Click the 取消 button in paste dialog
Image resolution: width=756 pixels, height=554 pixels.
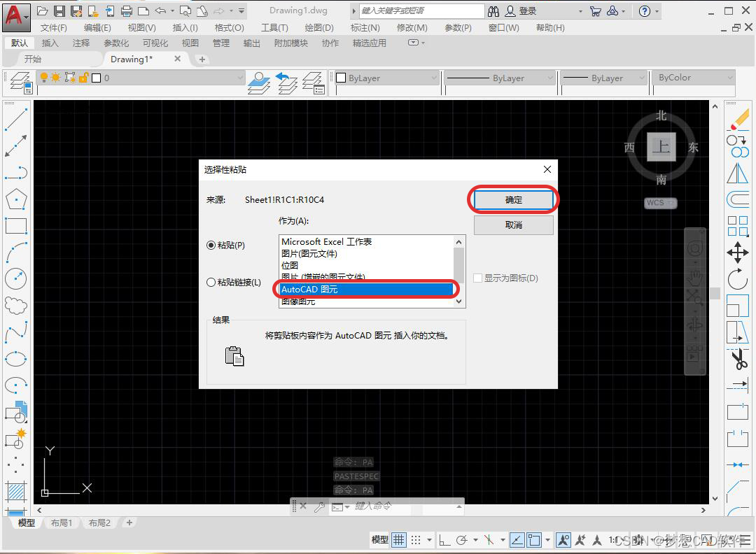514,225
